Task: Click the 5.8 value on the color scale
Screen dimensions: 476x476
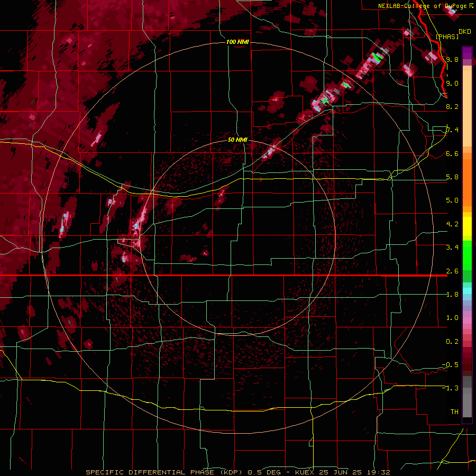Action: coord(452,177)
